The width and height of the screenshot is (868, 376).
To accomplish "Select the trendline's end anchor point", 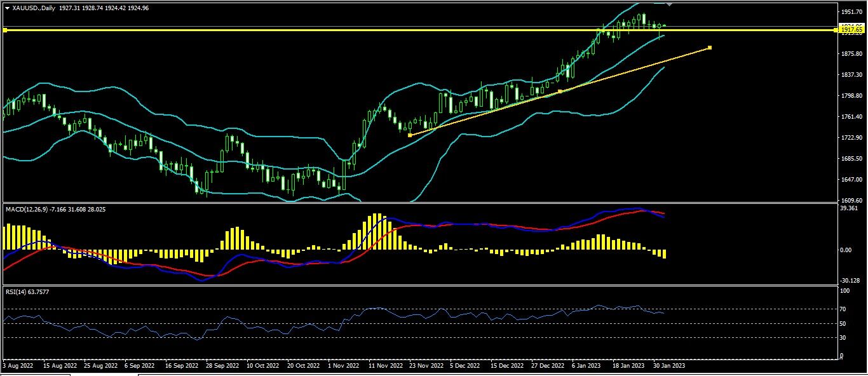I will coord(709,48).
